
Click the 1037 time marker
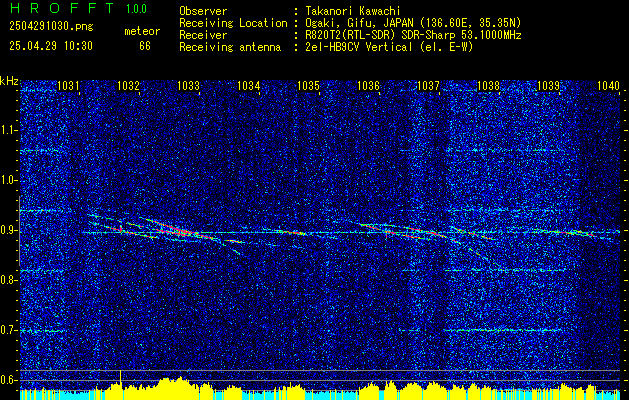(428, 85)
